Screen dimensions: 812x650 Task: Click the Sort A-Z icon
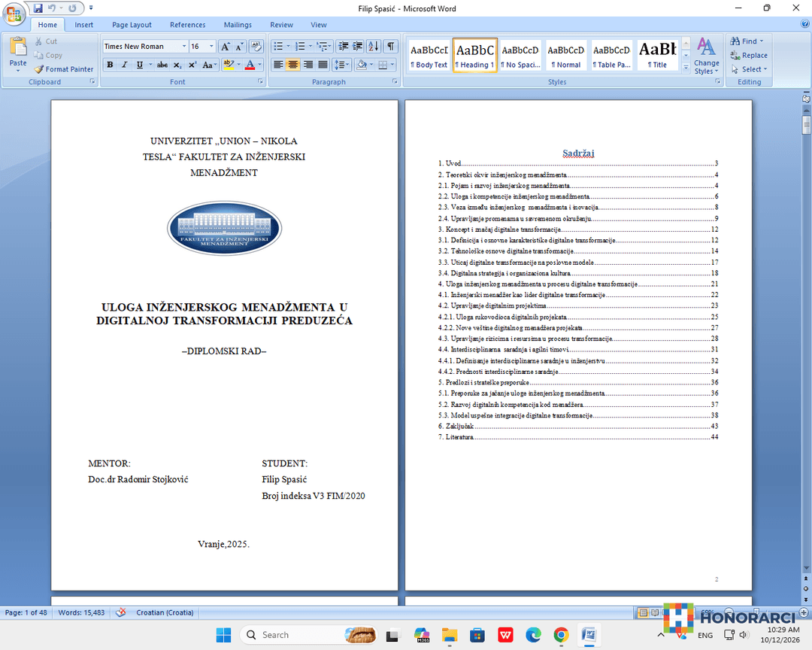click(374, 47)
